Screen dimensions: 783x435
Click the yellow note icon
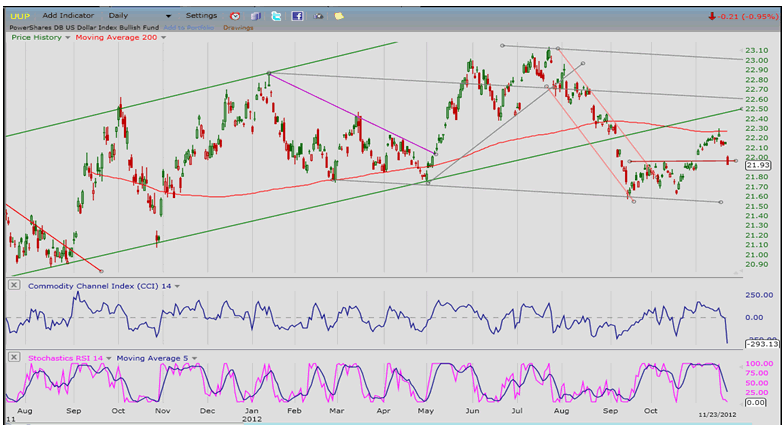[339, 16]
